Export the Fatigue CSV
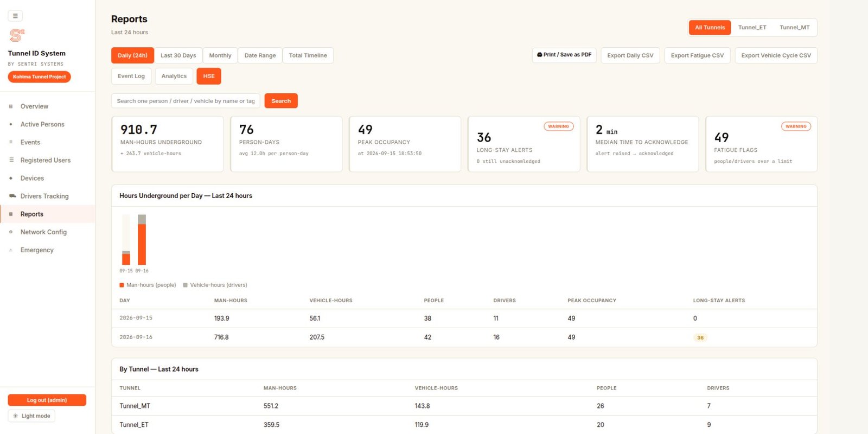The height and width of the screenshot is (434, 868). pyautogui.click(x=697, y=55)
